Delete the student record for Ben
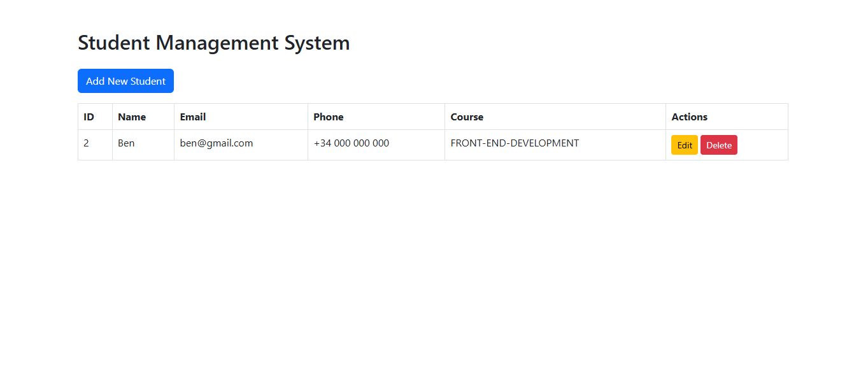The height and width of the screenshot is (384, 868). 718,145
